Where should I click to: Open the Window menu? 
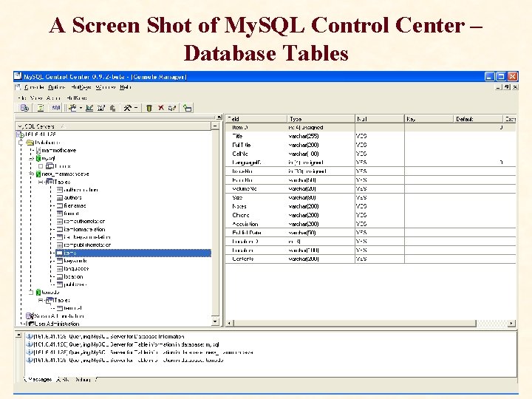point(105,87)
